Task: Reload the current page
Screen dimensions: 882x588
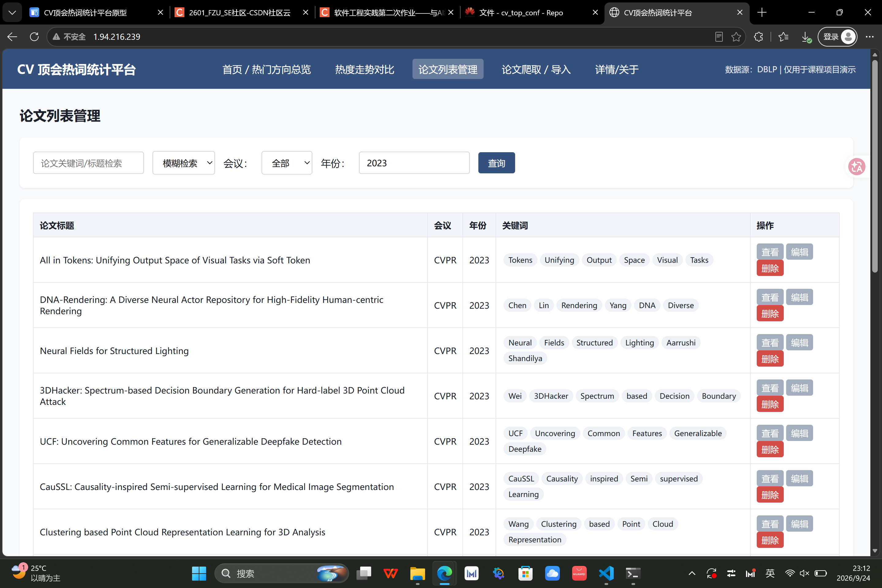Action: click(x=34, y=37)
